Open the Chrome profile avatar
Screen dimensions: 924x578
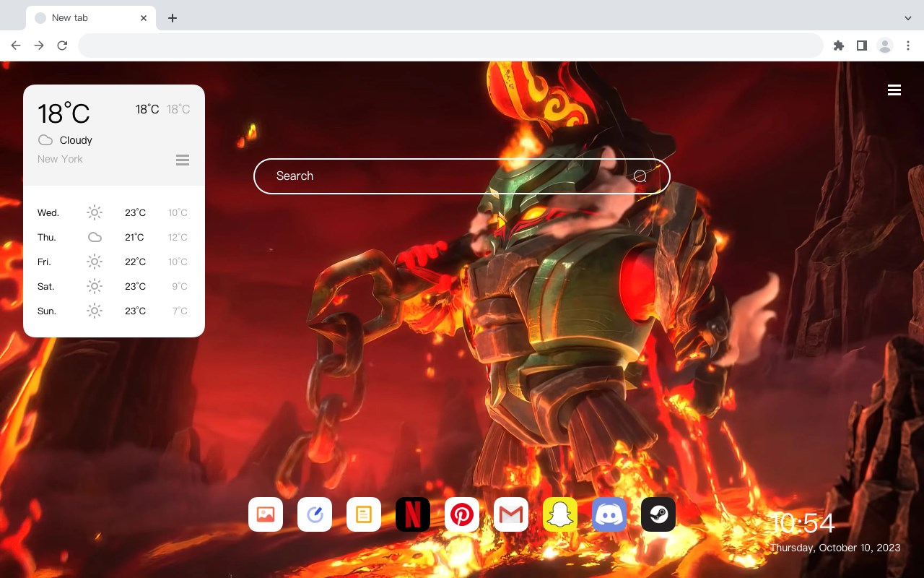(885, 46)
